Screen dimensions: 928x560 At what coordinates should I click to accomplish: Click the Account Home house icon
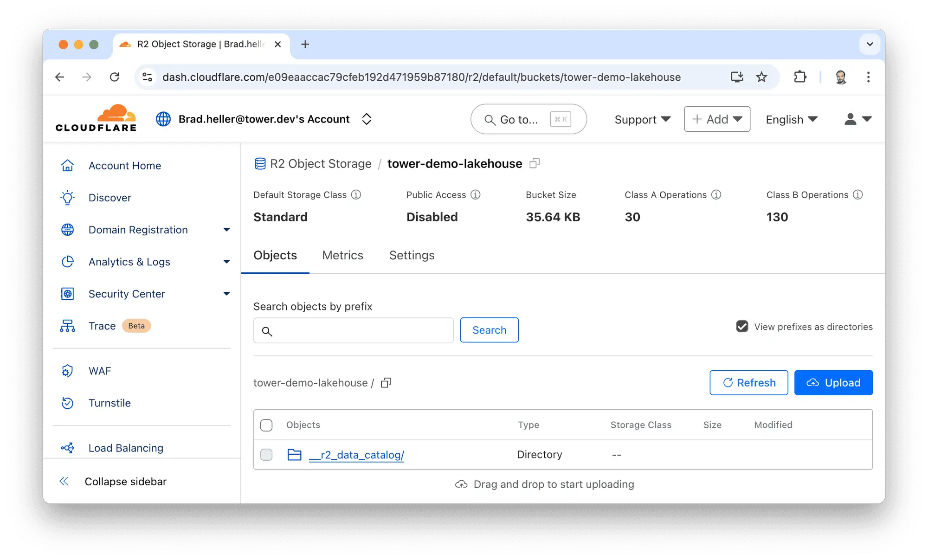(67, 166)
